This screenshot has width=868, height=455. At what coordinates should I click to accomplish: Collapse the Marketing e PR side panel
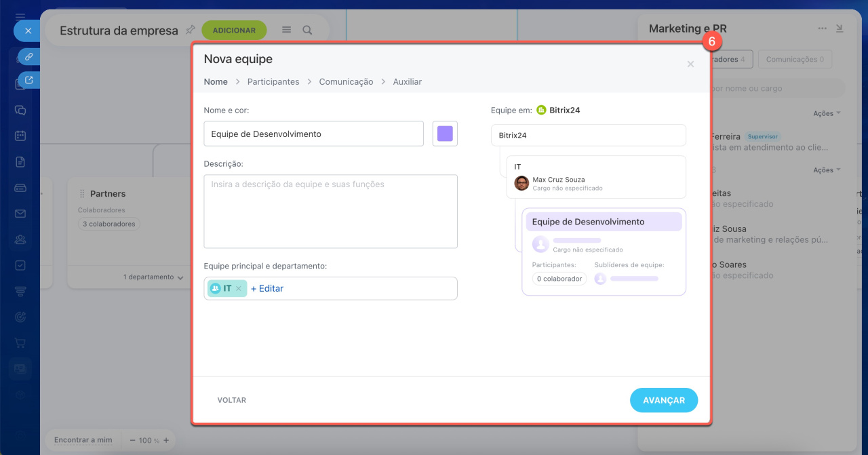click(840, 28)
